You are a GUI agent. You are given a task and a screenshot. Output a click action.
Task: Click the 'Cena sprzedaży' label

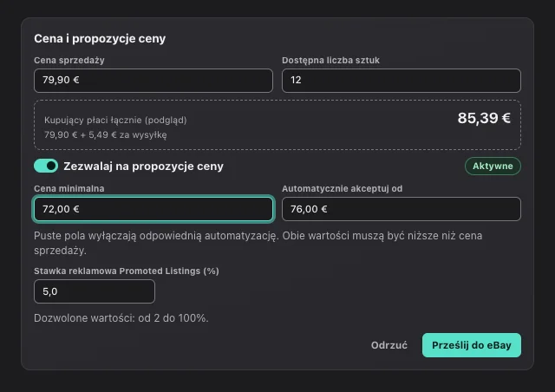69,60
